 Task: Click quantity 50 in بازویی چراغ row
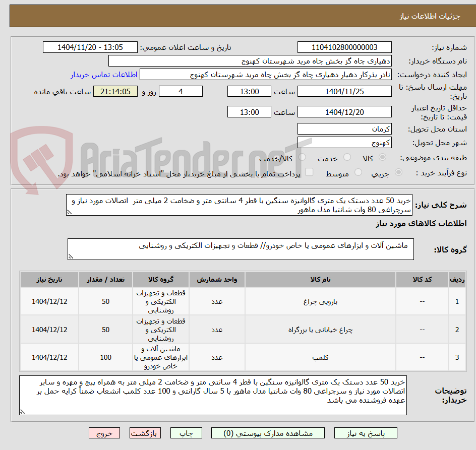[x=106, y=302]
